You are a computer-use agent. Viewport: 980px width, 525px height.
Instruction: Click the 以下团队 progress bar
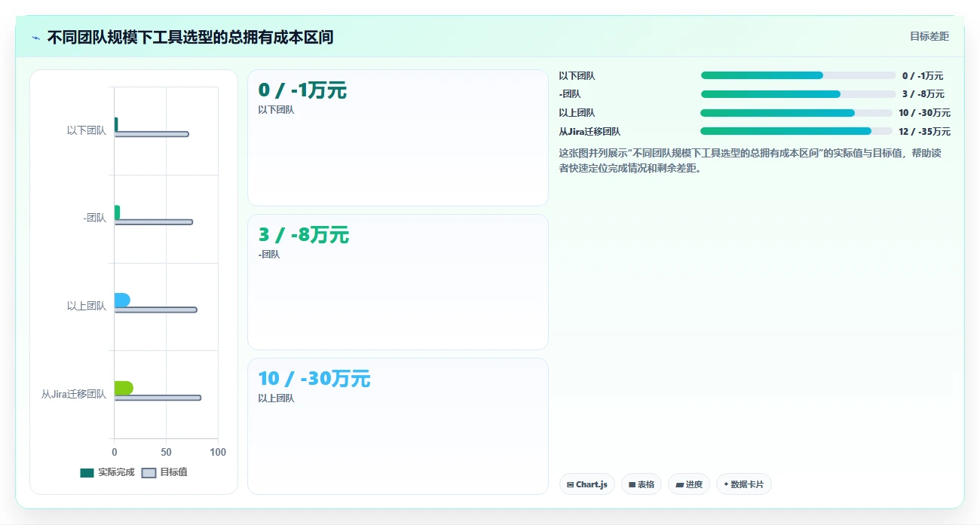tap(798, 75)
